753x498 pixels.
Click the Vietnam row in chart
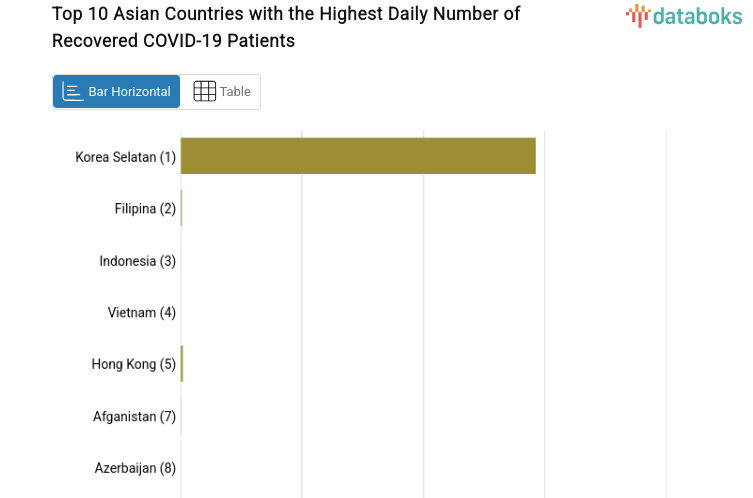pos(300,313)
